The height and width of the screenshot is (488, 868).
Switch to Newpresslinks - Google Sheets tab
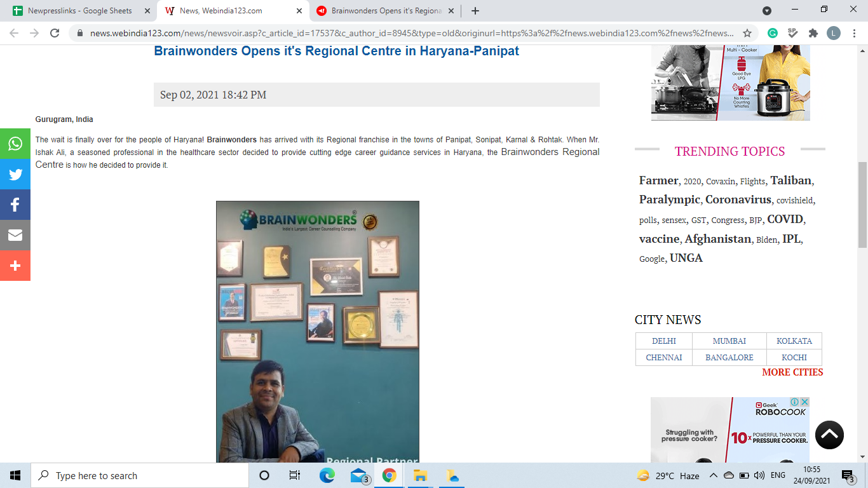81,11
